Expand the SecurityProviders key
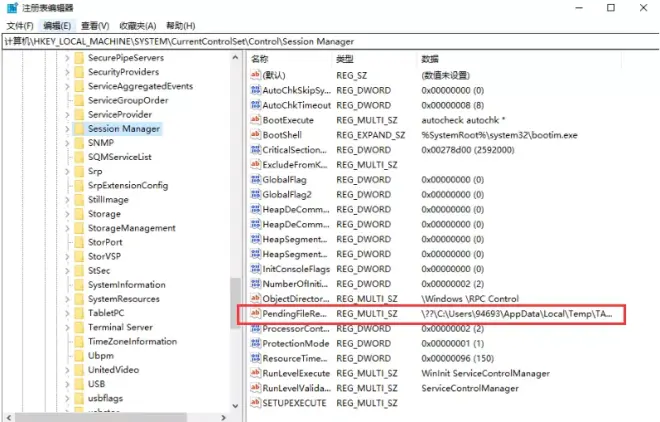Viewport: 660px width, 422px height. (x=67, y=72)
